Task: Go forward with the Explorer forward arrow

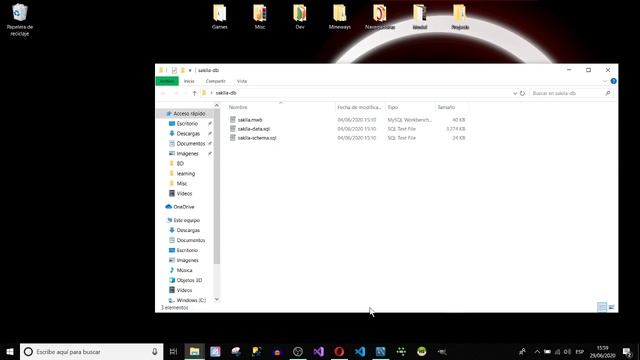Action: 176,93
